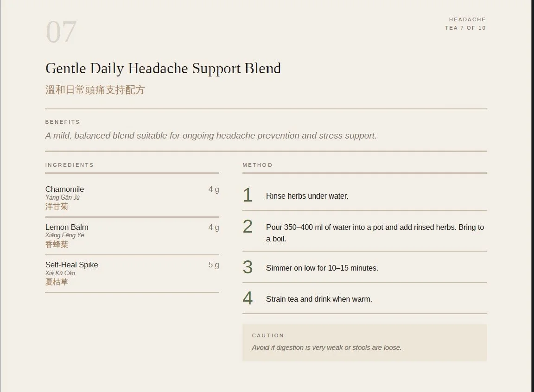Select the Lemon Balm ingredient row
The image size is (534, 392).
[x=132, y=235]
